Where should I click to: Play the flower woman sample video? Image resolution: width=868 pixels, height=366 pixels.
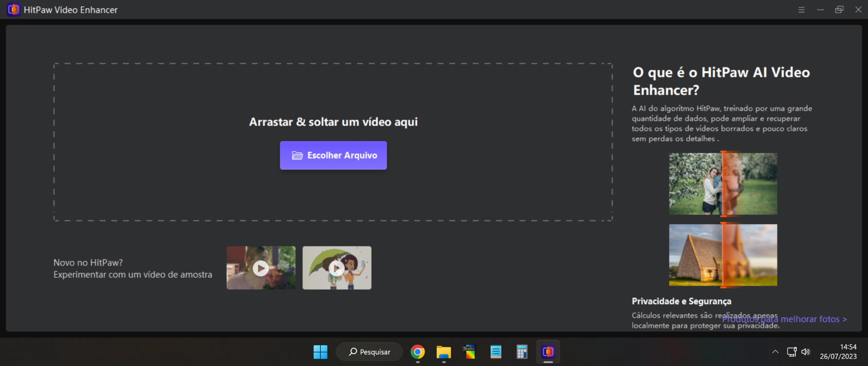[261, 268]
